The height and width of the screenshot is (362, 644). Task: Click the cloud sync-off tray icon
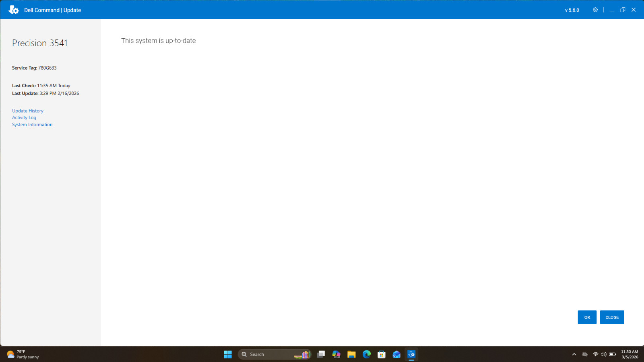click(x=585, y=354)
